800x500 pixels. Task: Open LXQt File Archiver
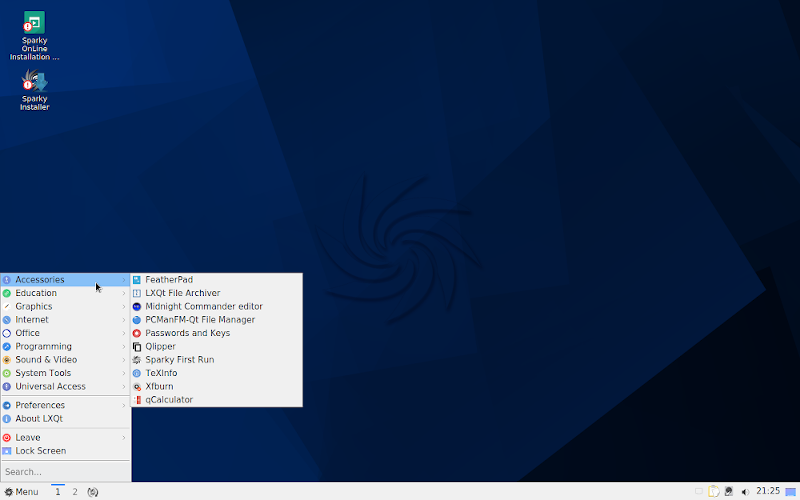tap(216, 293)
